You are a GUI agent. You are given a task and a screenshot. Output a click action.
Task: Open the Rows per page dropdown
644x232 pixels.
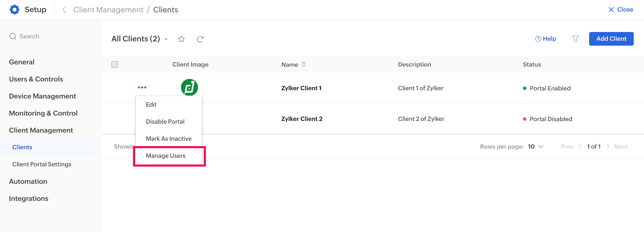coord(536,146)
